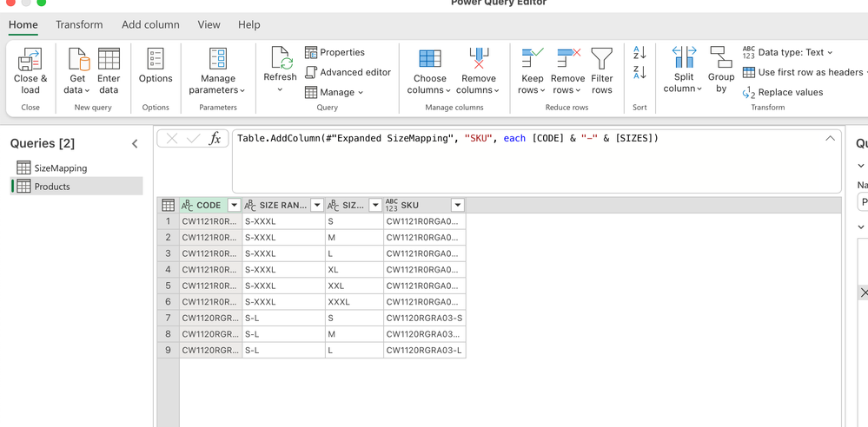Open the Help tab
Image resolution: width=868 pixels, height=427 pixels.
(249, 24)
